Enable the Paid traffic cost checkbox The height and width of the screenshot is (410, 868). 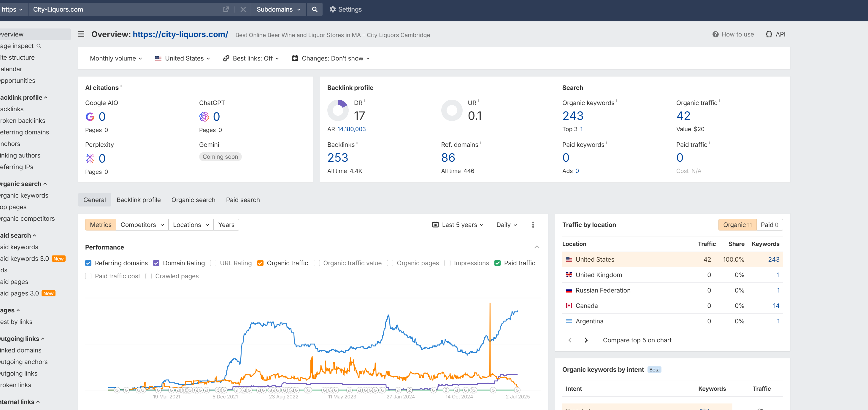tap(88, 276)
